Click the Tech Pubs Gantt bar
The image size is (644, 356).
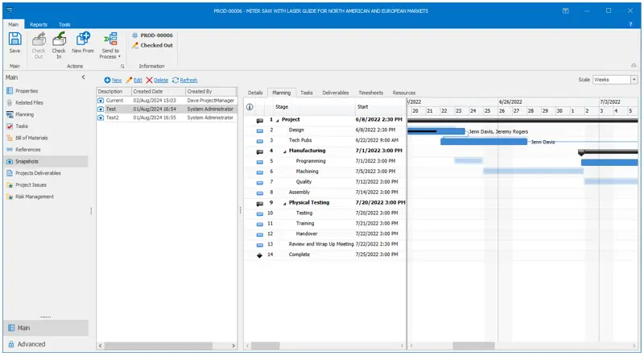(483, 141)
